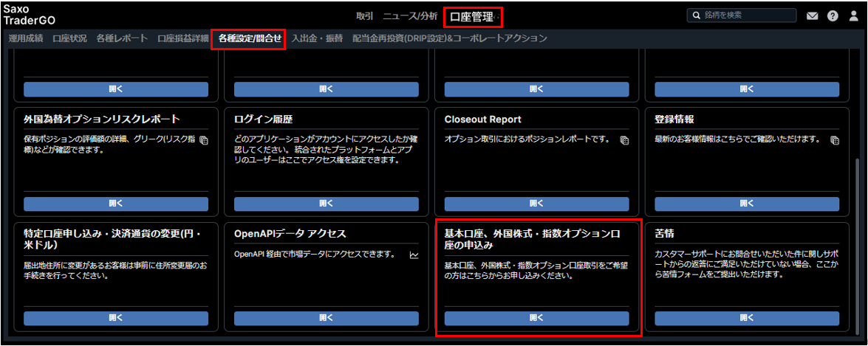
Task: Click 開く for 外国為替オプションリスクレポート
Action: coord(116,204)
